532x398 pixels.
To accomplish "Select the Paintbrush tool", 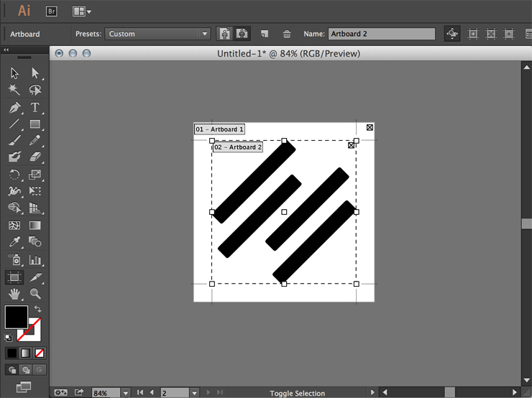I will click(14, 140).
